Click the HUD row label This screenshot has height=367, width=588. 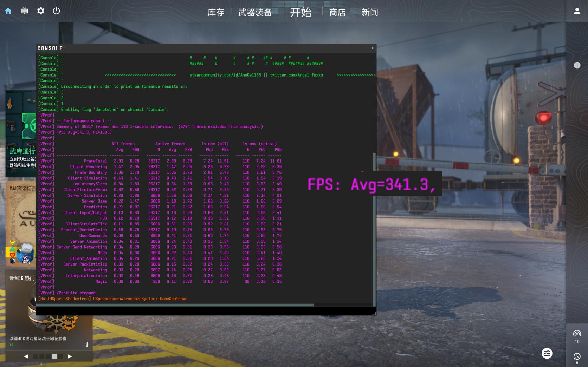click(103, 218)
